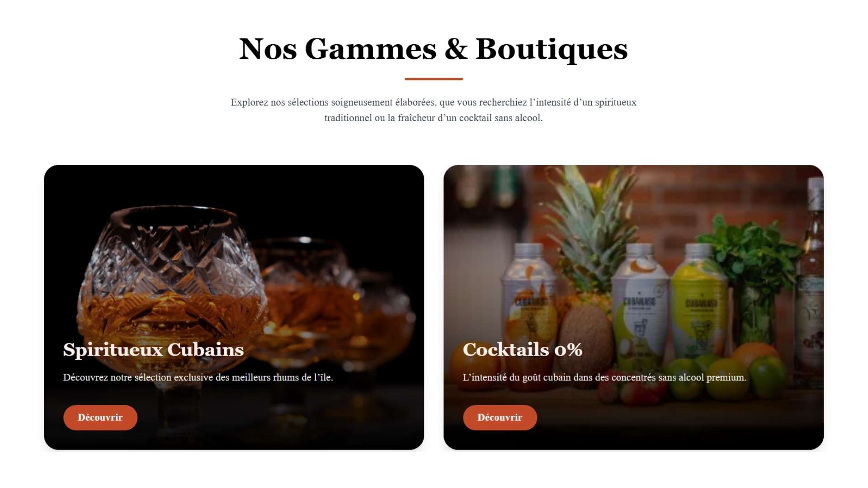Click the concentrés sans alcool premium description
Screen dimensions: 868x488
604,377
